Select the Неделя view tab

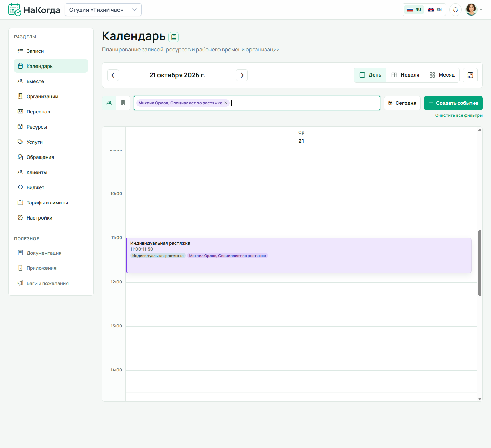point(405,75)
